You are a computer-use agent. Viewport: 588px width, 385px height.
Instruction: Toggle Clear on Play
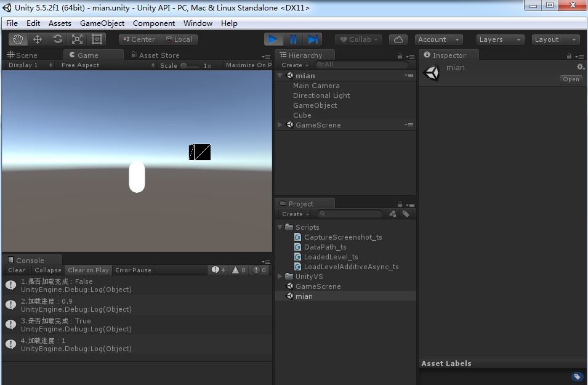point(88,270)
